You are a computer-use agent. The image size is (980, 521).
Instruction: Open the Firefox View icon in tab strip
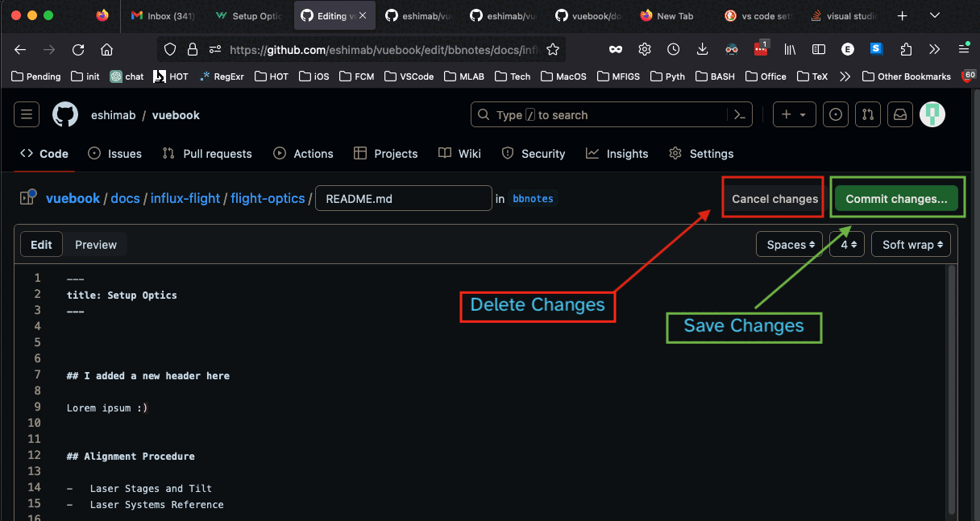[102, 15]
